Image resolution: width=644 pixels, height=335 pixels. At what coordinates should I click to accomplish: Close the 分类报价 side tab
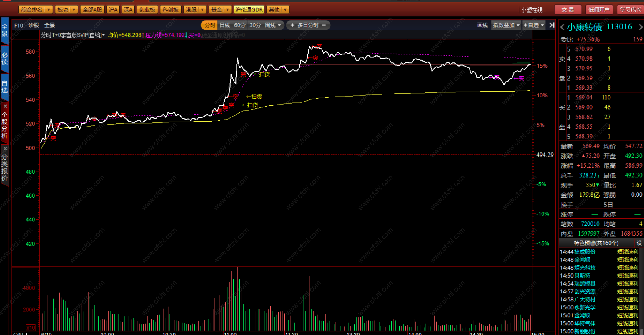5,149
